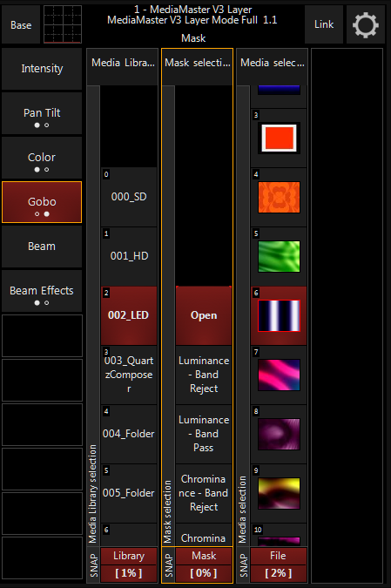Choose the 005_Folder library entry
Image resolution: width=391 pixels, height=588 pixels.
click(x=129, y=493)
